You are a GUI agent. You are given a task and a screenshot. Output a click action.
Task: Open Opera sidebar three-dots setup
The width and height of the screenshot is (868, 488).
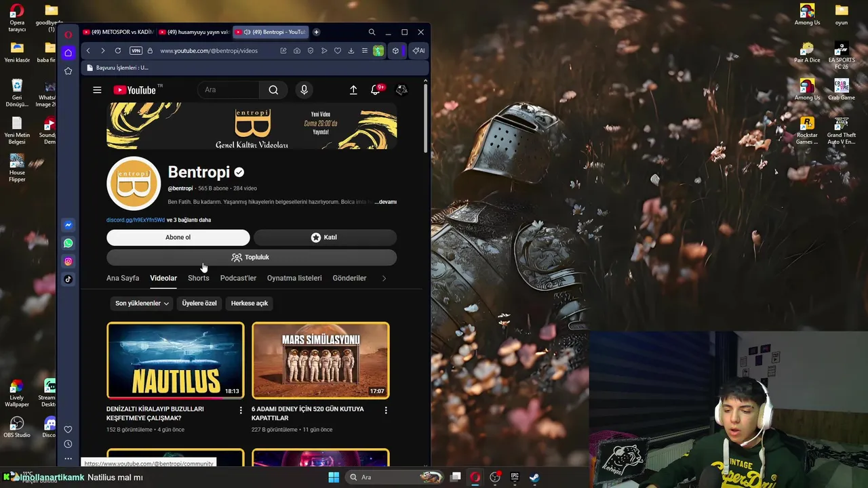click(68, 459)
